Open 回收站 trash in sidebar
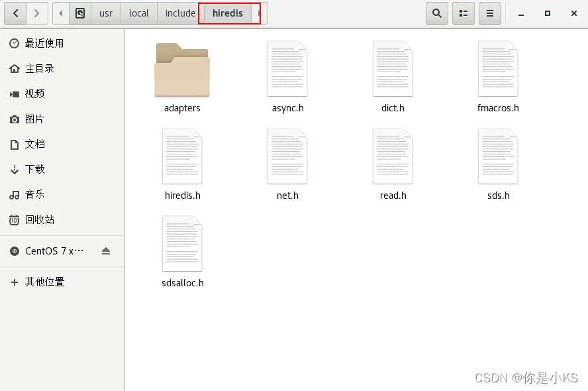 point(62,220)
